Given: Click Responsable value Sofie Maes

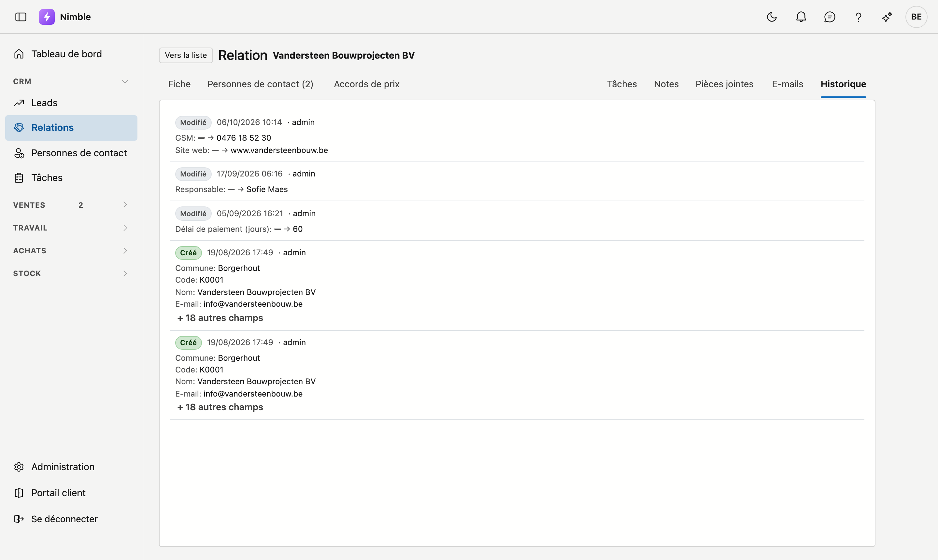Looking at the screenshot, I should click(x=267, y=189).
